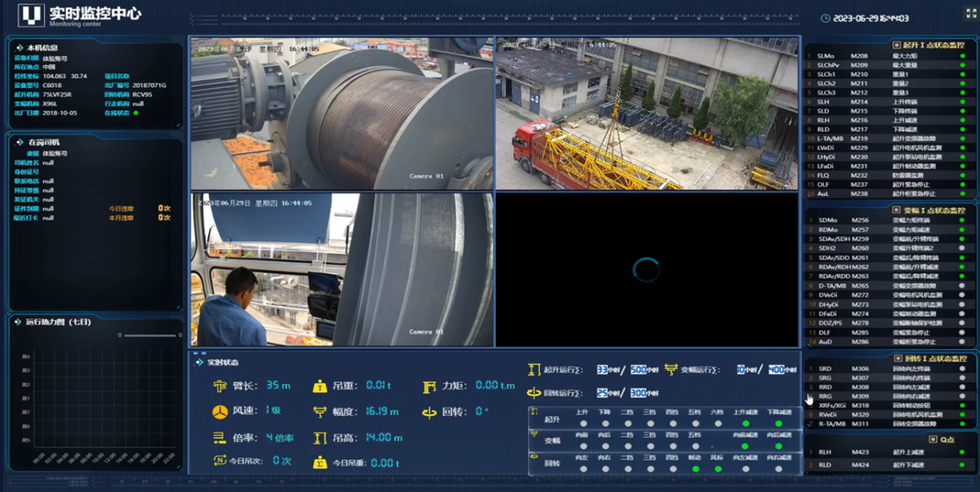The image size is (980, 492).
Task: Click the 力矩 torque crane icon
Action: coord(430,386)
